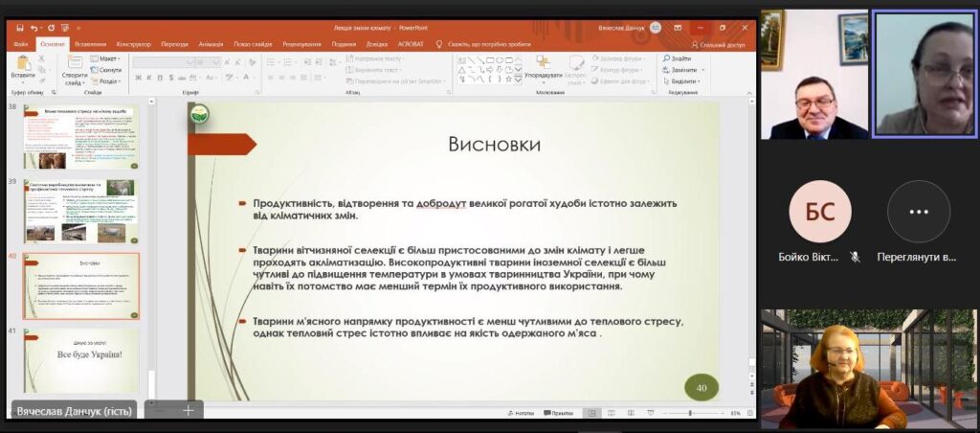The height and width of the screenshot is (433, 980).
Task: Click the Save icon in quick access toolbar
Action: [19, 29]
